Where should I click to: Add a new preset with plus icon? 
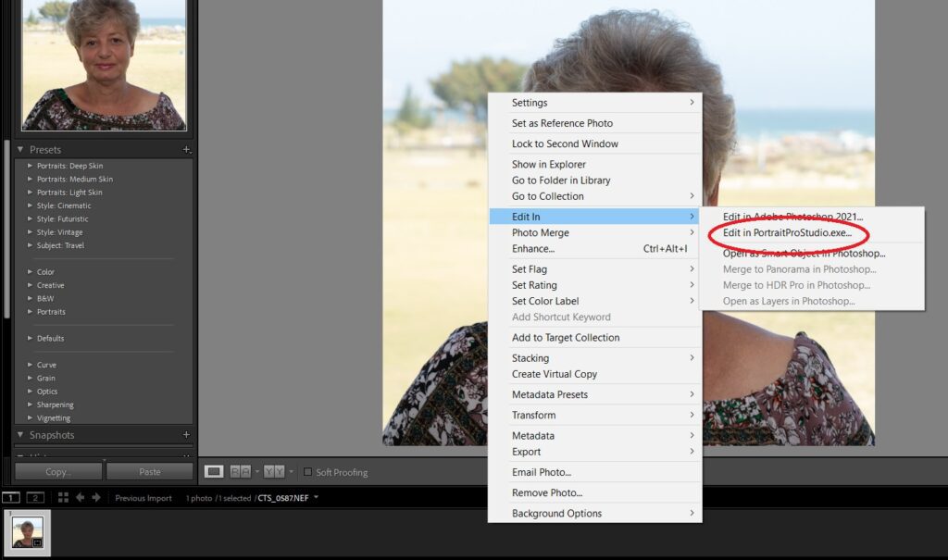click(x=186, y=150)
